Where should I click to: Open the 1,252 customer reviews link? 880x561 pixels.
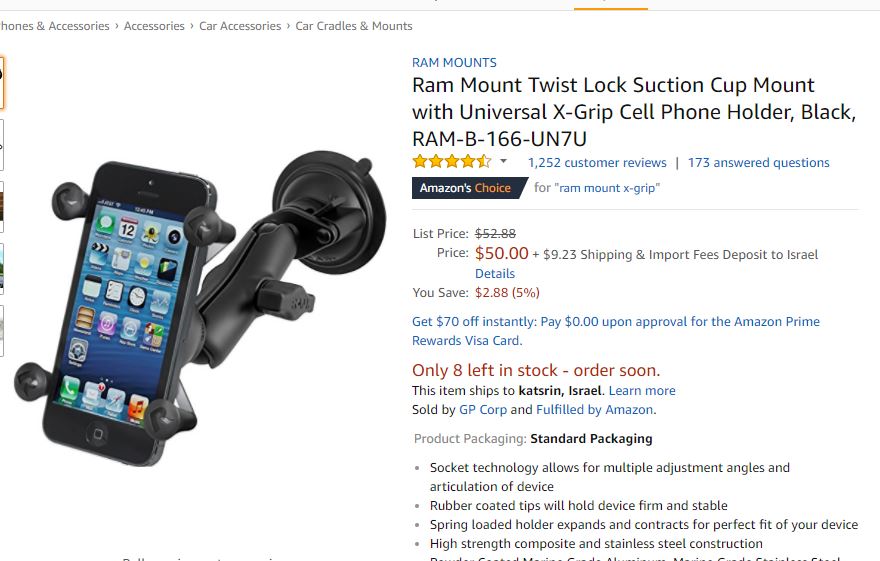[x=597, y=163]
